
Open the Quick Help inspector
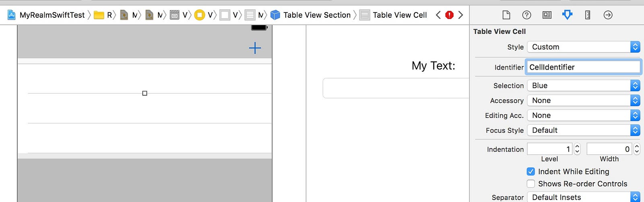[x=526, y=15]
